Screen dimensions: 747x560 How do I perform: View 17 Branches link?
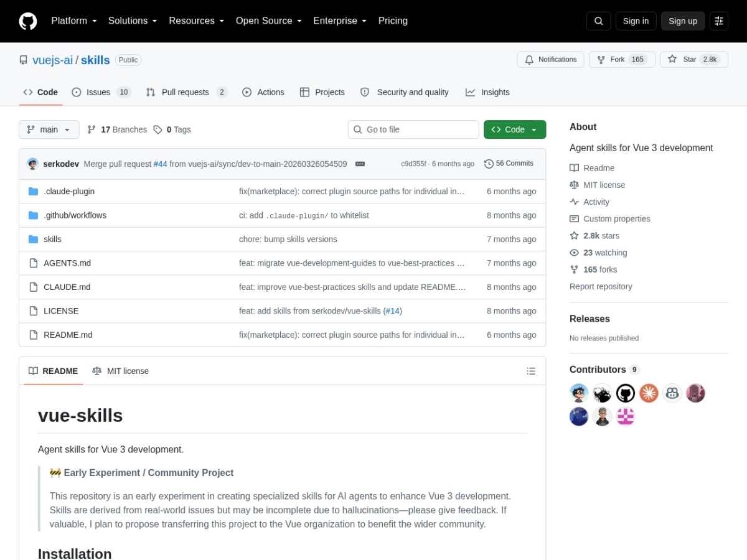[117, 129]
